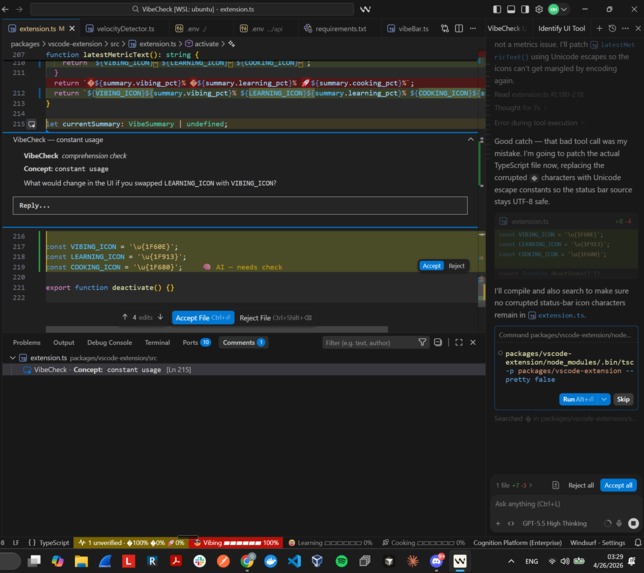Click the Cooking 0% status bar meter
The height and width of the screenshot is (573, 644).
tap(423, 543)
